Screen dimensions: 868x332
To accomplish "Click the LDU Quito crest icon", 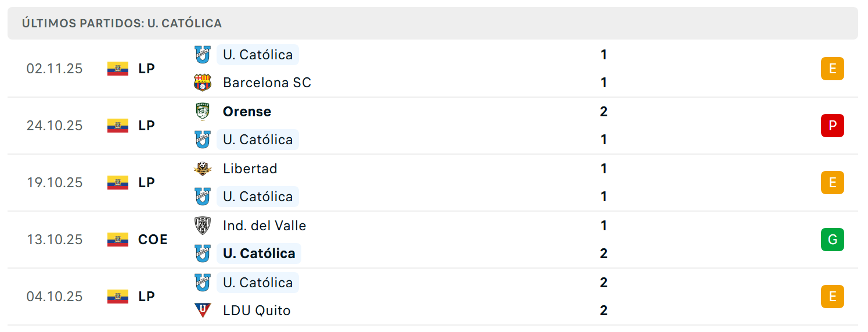I will (x=203, y=310).
